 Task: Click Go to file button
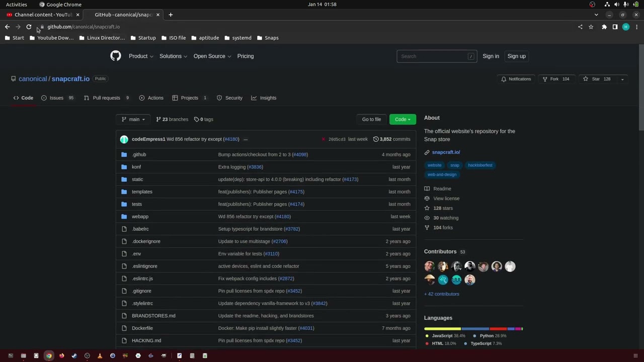(x=371, y=119)
